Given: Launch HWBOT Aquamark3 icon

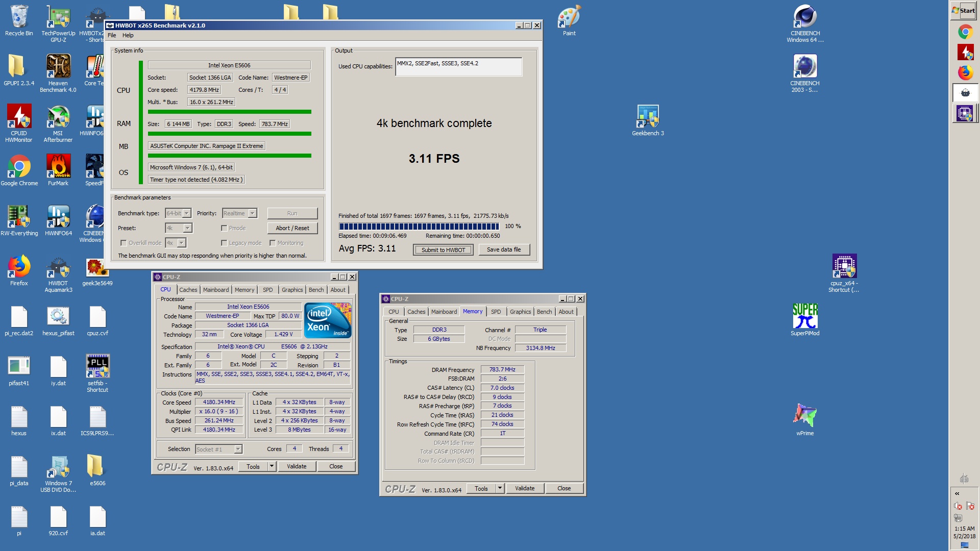Looking at the screenshot, I should [58, 273].
